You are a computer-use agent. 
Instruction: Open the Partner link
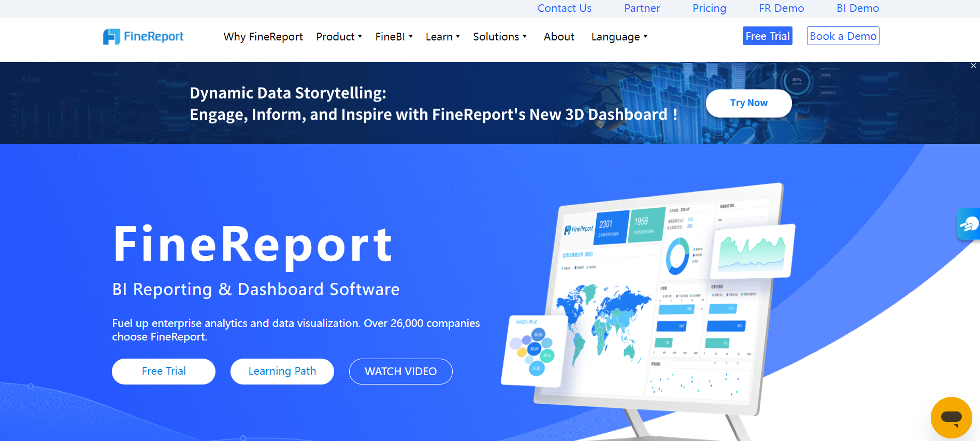point(642,8)
